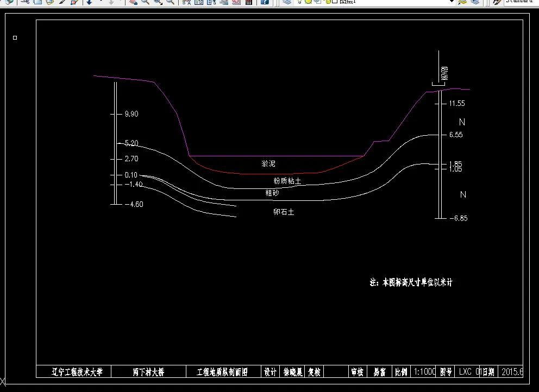Click the -1.40 elevation value
The height and width of the screenshot is (392, 539).
134,185
